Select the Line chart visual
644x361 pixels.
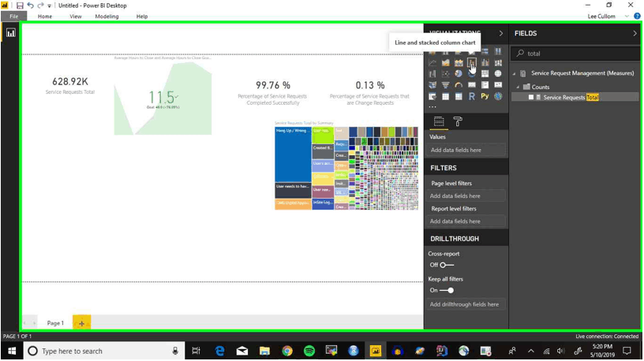tap(432, 62)
